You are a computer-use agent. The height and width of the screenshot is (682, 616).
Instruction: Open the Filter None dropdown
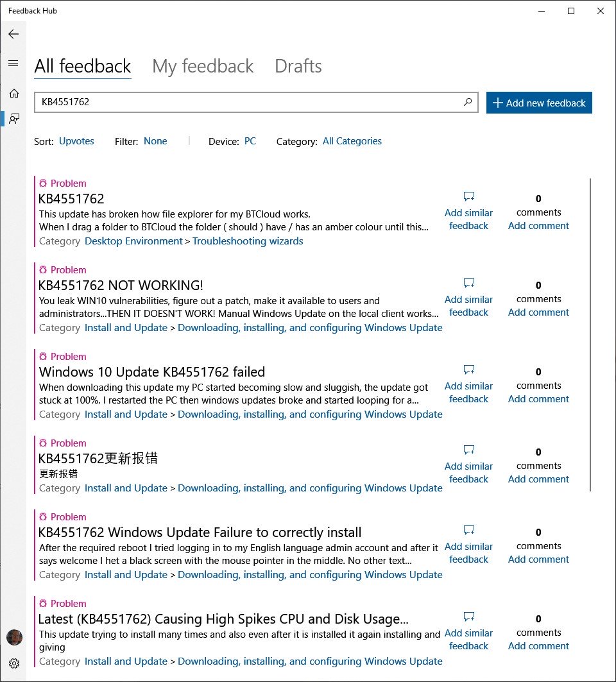click(x=155, y=141)
